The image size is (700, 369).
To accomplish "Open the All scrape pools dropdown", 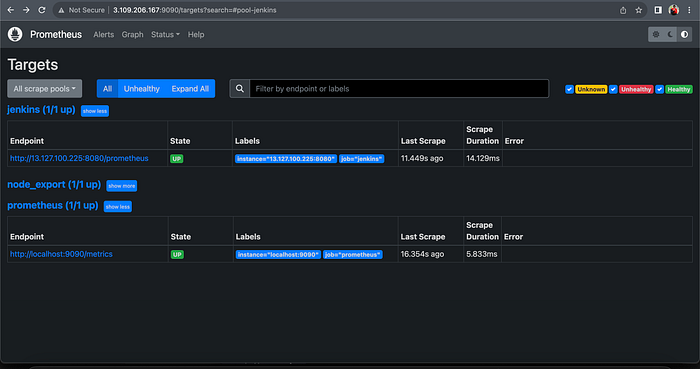I will click(45, 89).
